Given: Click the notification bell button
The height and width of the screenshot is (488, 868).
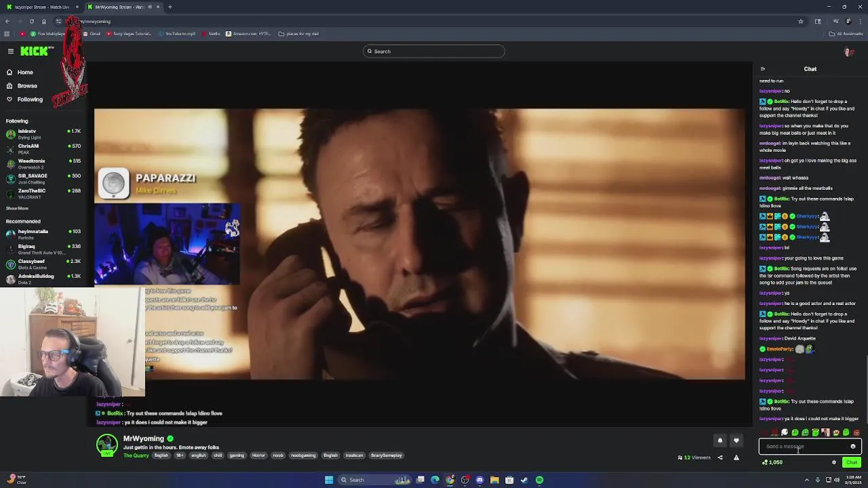Looking at the screenshot, I should click(x=720, y=441).
